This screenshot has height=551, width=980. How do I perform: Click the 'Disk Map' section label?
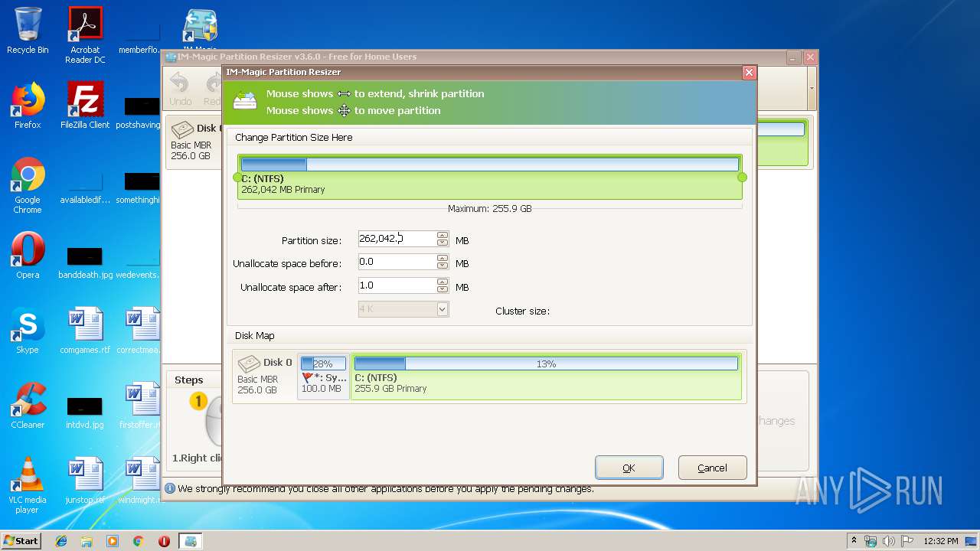pyautogui.click(x=254, y=336)
